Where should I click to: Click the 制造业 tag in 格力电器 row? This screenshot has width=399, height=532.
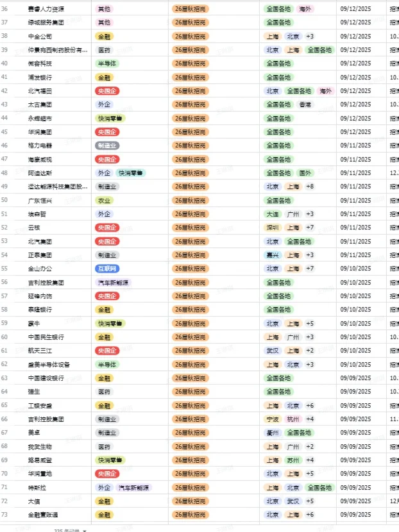click(107, 145)
